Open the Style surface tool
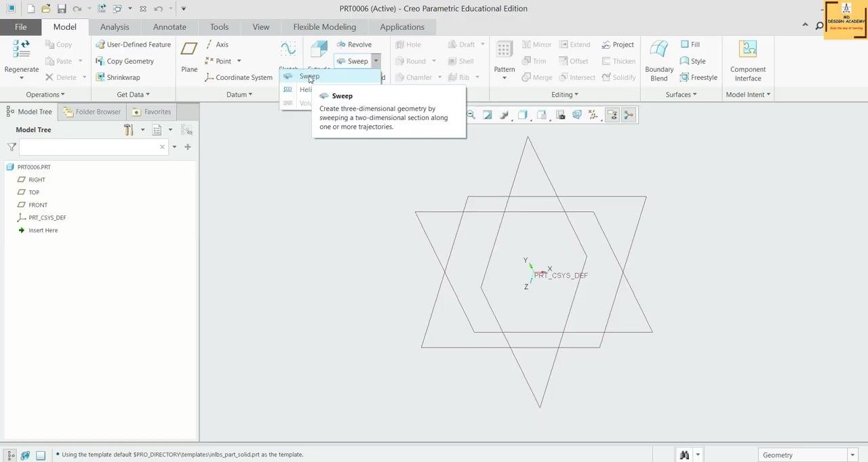The image size is (868, 462). click(x=692, y=61)
